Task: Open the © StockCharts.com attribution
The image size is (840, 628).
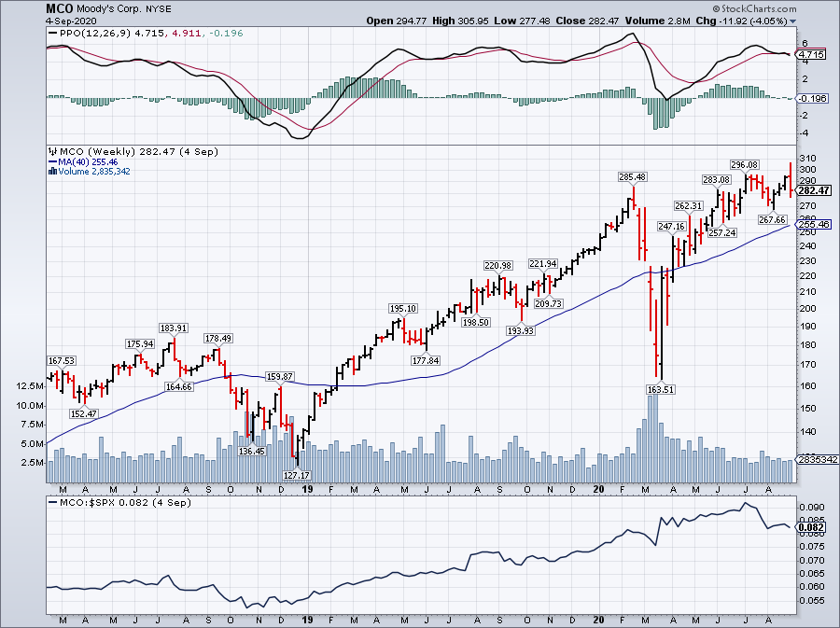Action: click(754, 8)
